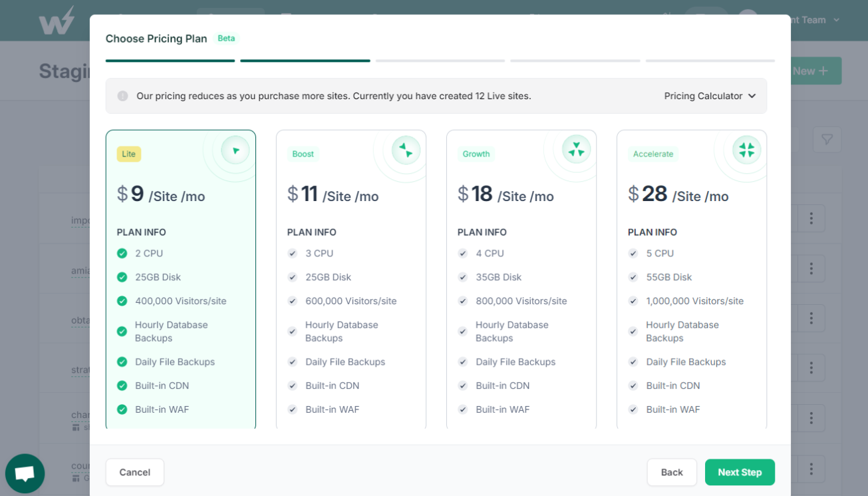Click the Cancel button
The image size is (868, 496).
(x=135, y=472)
